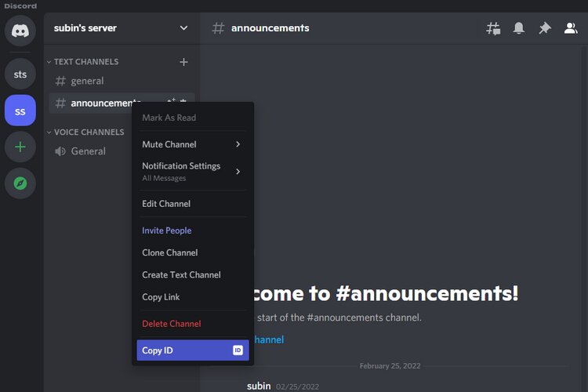Toggle member list icon

click(571, 28)
